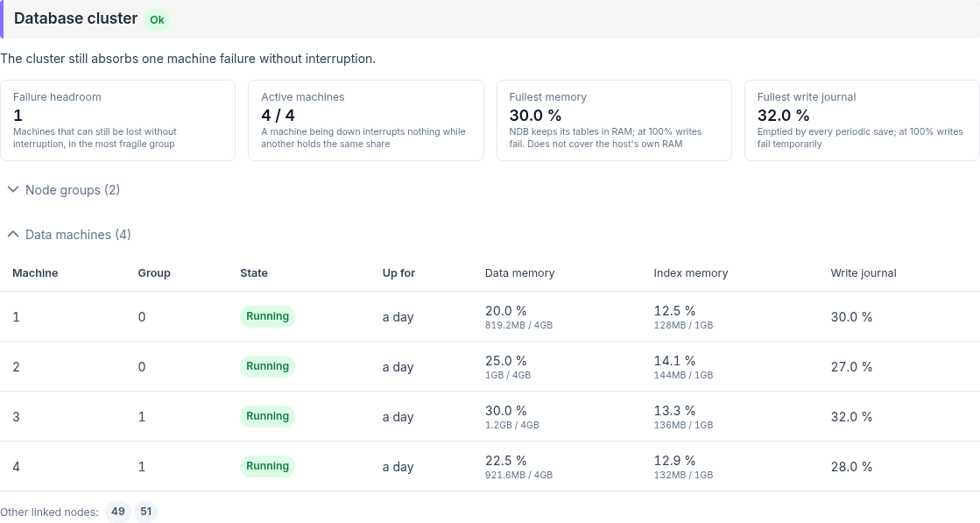Open linked node 49
This screenshot has width=980, height=523.
117,512
